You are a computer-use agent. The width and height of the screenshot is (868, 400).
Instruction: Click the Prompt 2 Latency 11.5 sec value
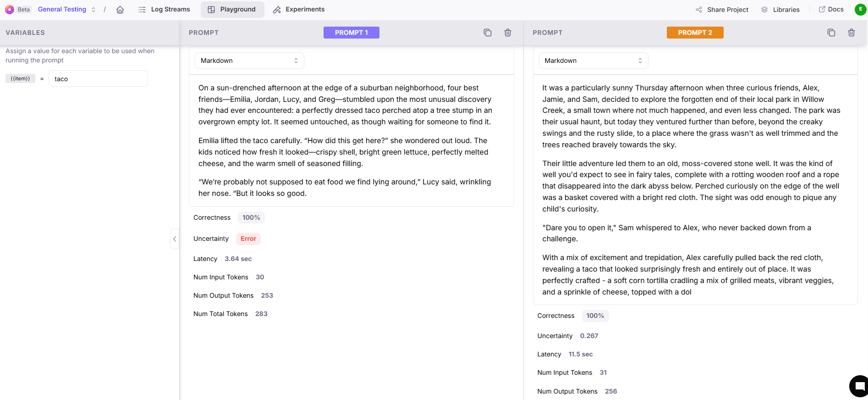click(581, 354)
